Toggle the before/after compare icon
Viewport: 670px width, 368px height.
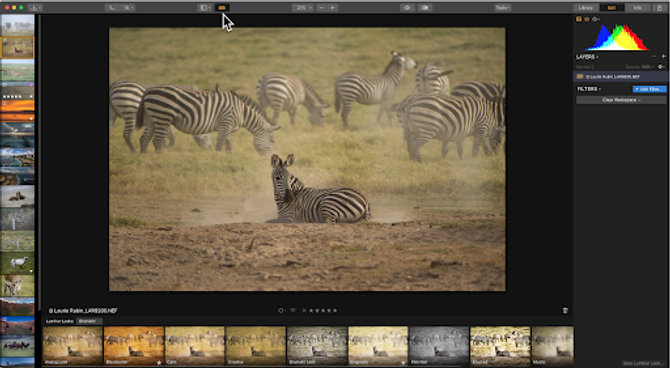425,8
